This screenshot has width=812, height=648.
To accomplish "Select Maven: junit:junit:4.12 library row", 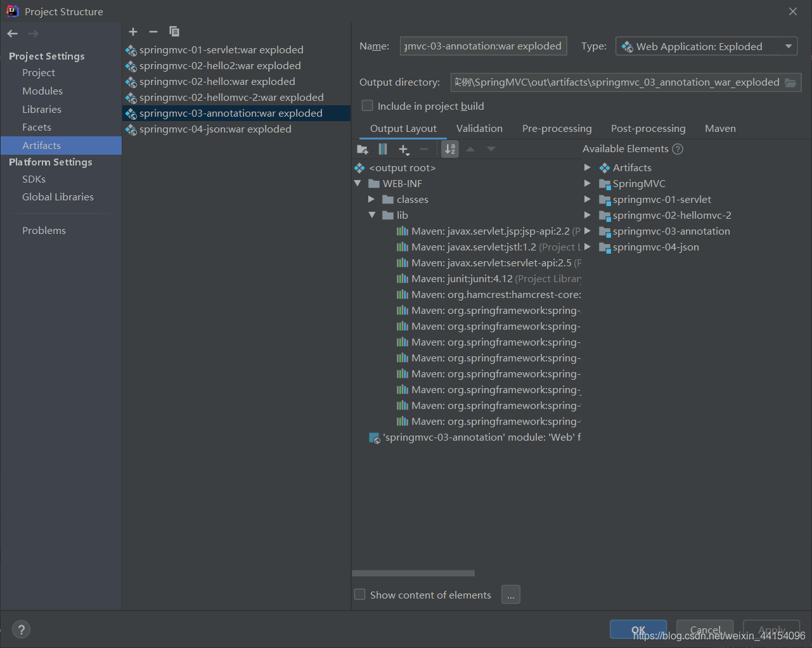I will point(489,279).
